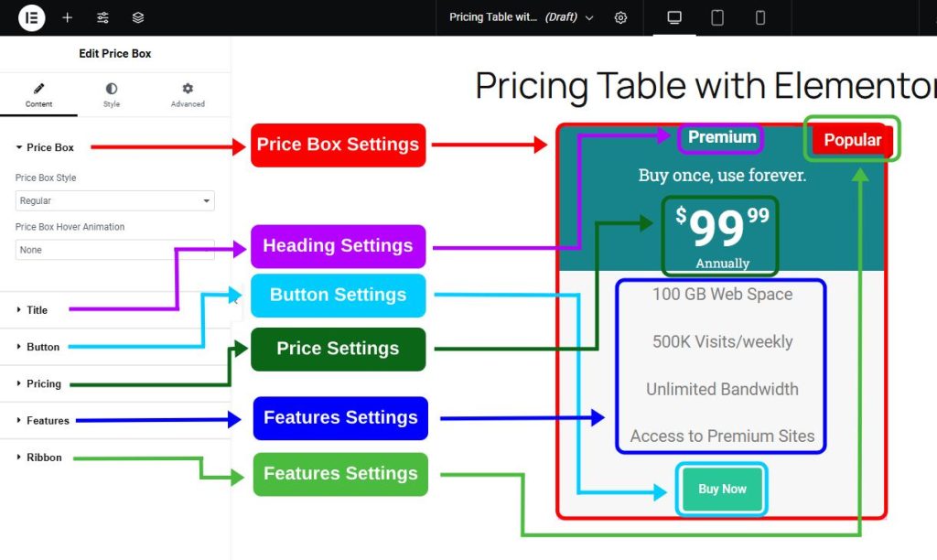Expand the Title section
The width and height of the screenshot is (937, 560).
click(x=37, y=310)
